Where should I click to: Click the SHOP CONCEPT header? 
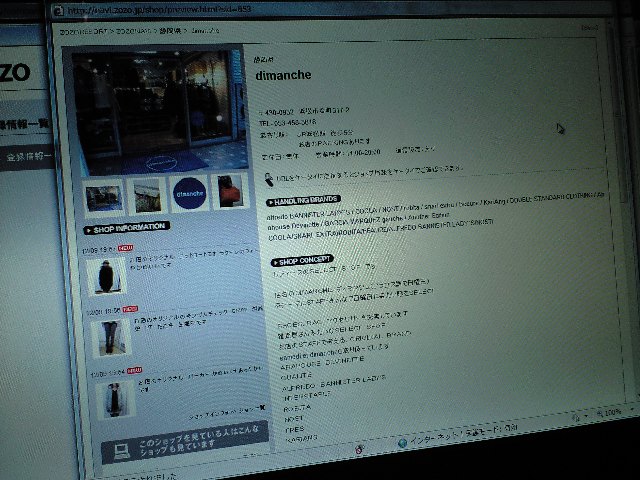(302, 260)
